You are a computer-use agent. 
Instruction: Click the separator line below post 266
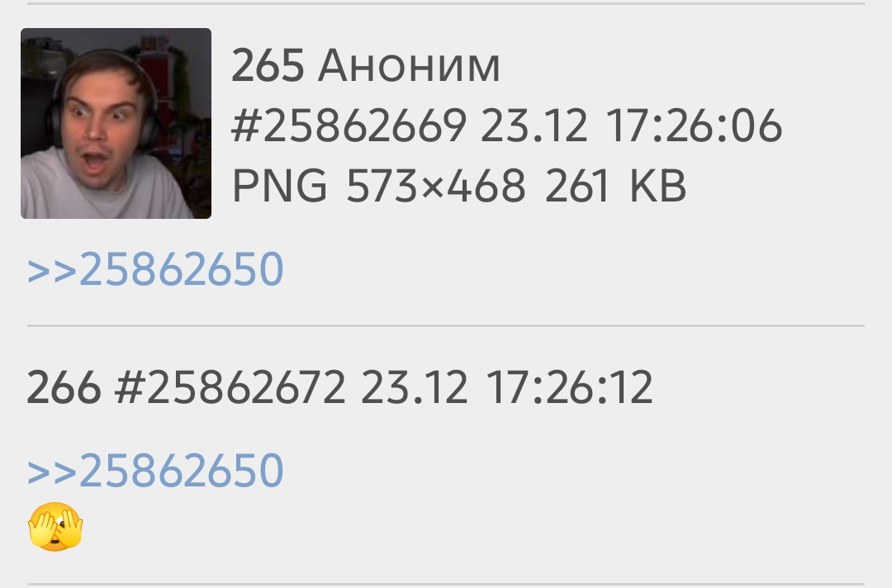point(446,585)
